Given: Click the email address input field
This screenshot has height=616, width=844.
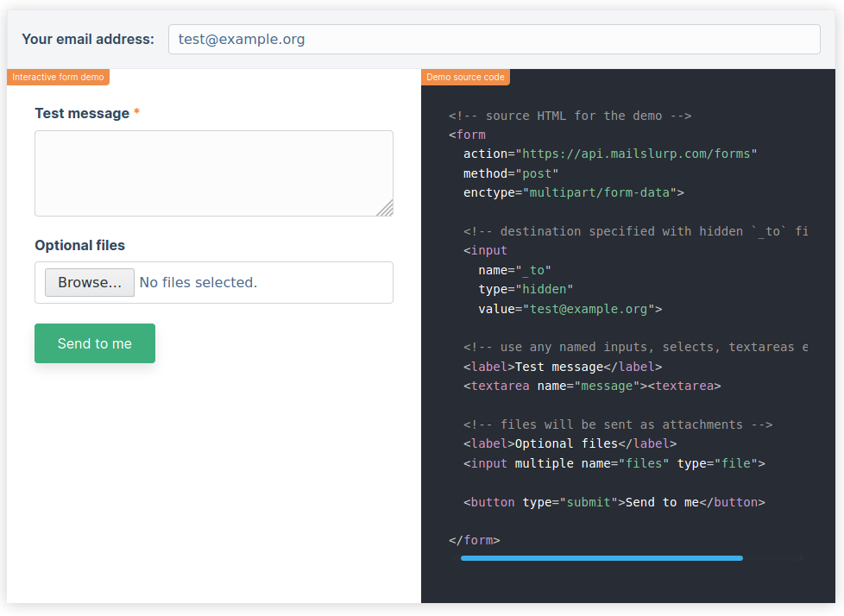Looking at the screenshot, I should (x=494, y=39).
